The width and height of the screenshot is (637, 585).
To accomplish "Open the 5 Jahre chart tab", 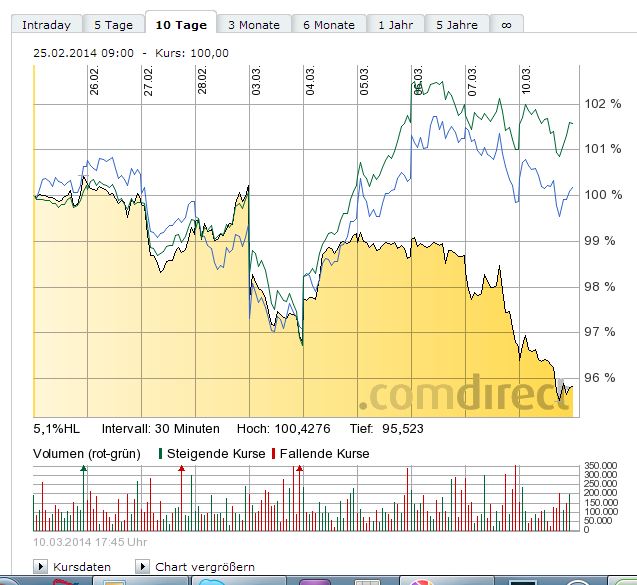I will point(457,25).
